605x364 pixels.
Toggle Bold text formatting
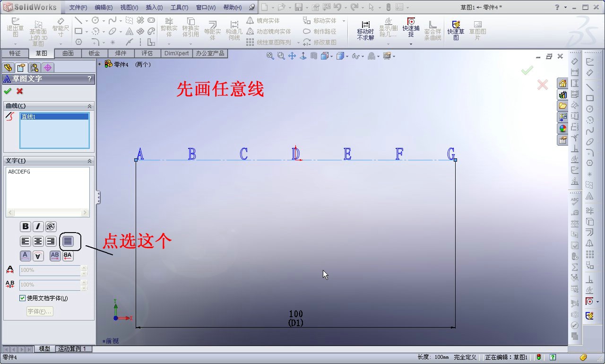point(26,226)
